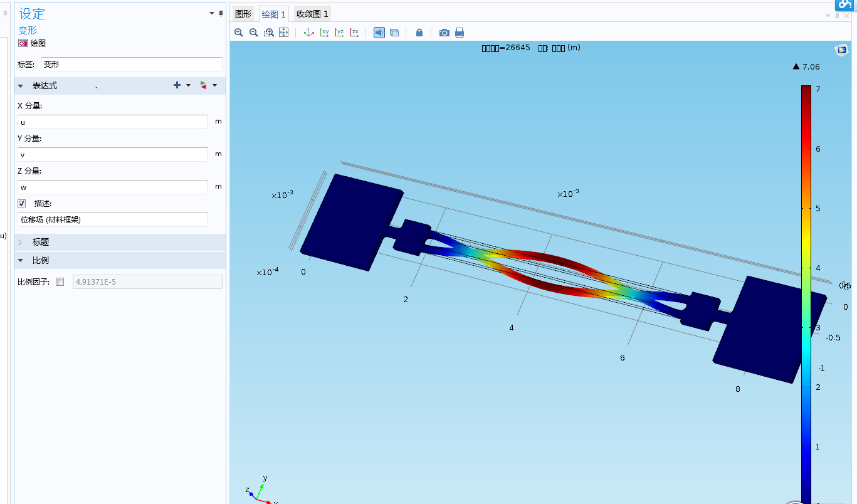Click the Zoom Extents icon

point(283,33)
